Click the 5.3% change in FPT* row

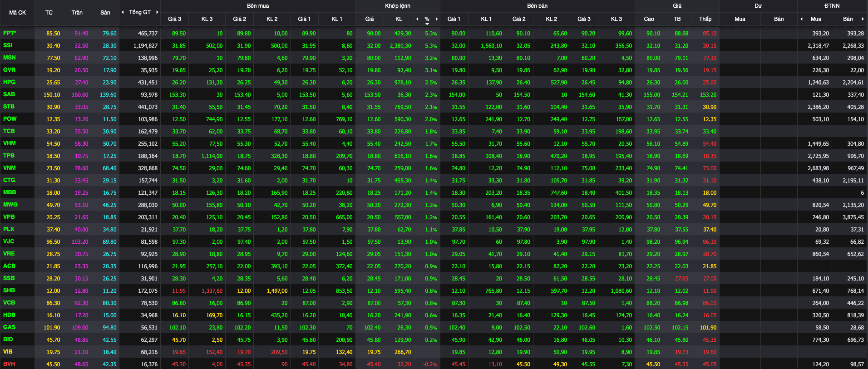click(x=431, y=34)
